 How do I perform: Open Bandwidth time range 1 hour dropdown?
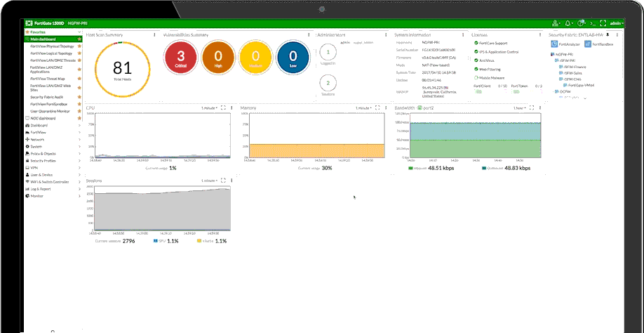point(518,107)
